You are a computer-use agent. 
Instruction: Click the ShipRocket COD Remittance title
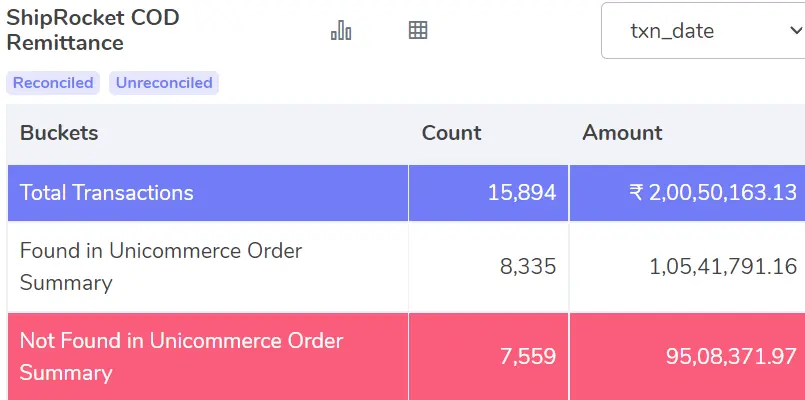[92, 30]
